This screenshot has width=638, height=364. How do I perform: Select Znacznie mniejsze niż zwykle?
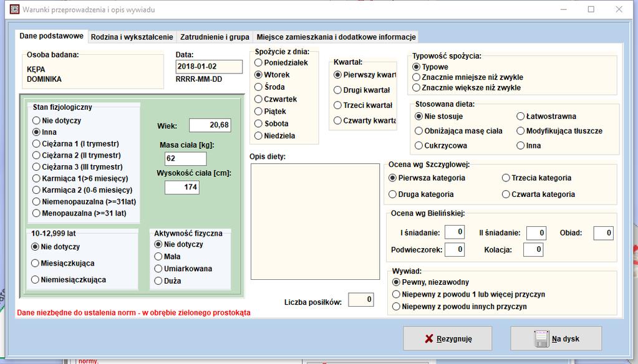(x=468, y=77)
